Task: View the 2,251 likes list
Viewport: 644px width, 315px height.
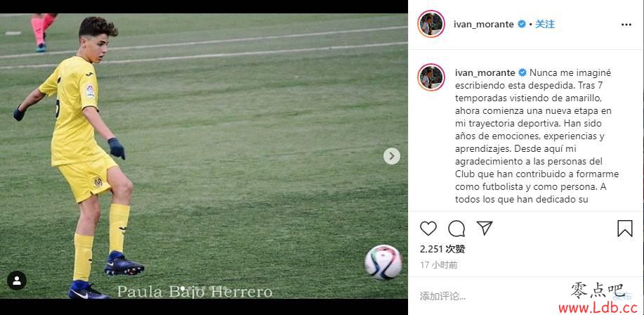Action: click(x=442, y=249)
